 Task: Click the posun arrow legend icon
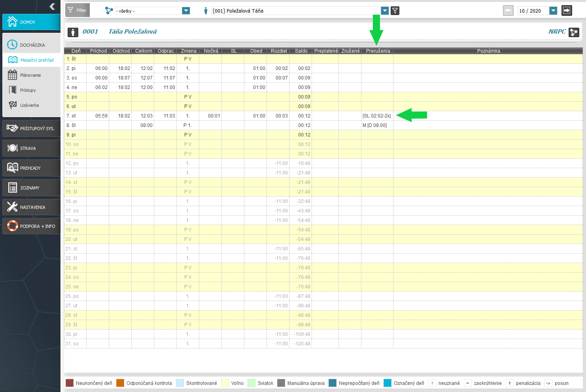(548, 383)
